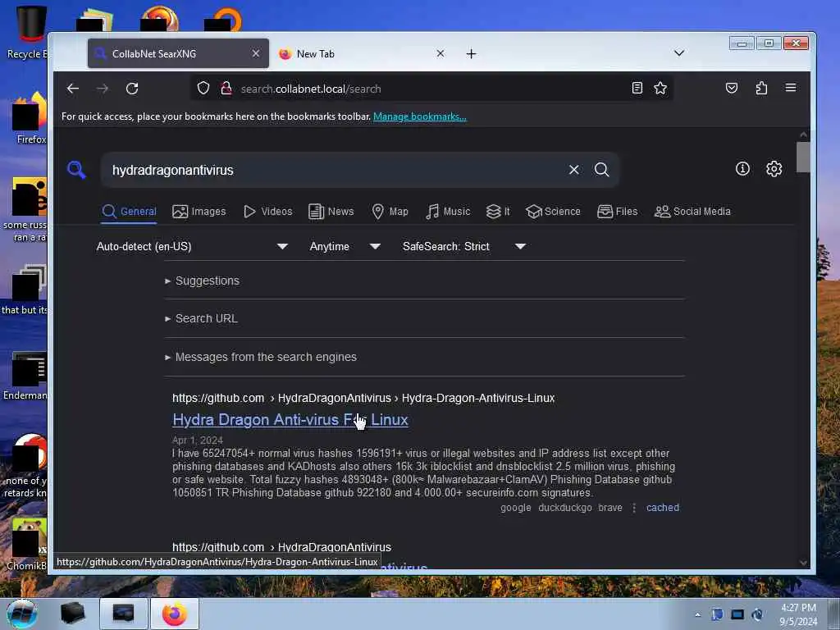Open result engine options (three dots)
The width and height of the screenshot is (840, 630).
coord(634,508)
